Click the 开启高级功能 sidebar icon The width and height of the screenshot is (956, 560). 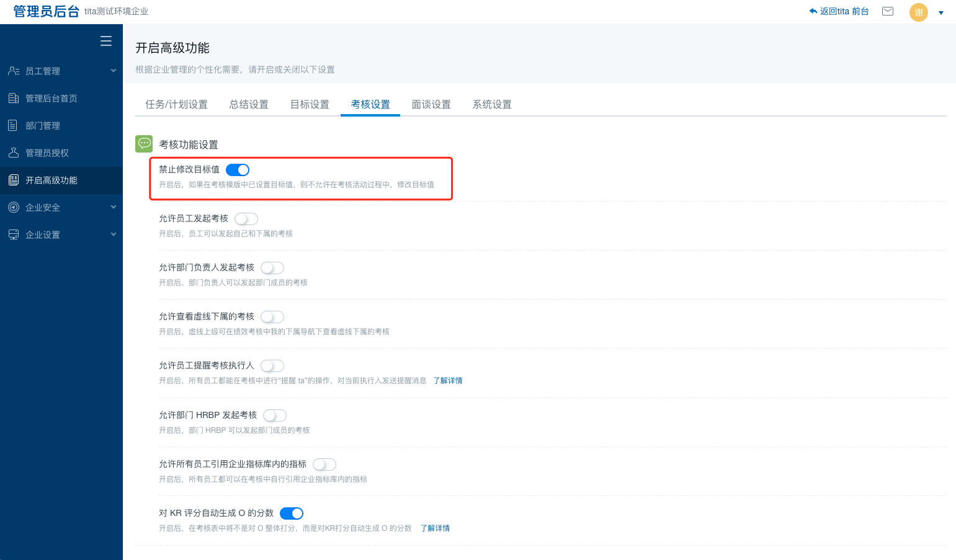[14, 180]
